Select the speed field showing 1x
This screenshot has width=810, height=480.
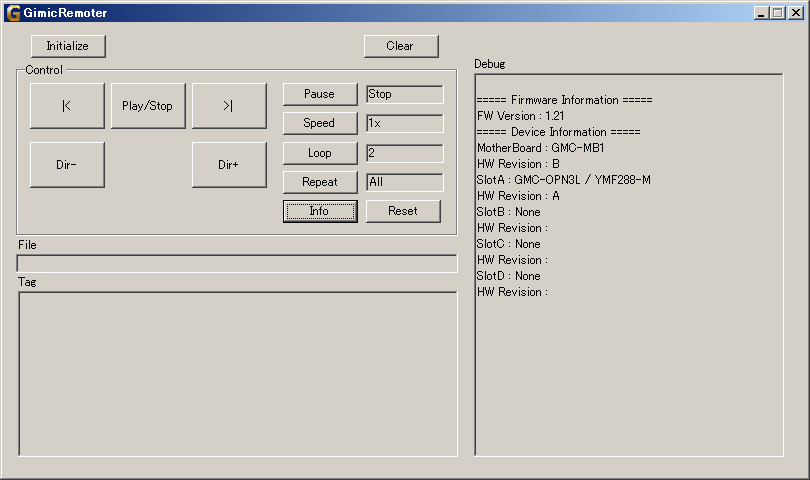404,124
